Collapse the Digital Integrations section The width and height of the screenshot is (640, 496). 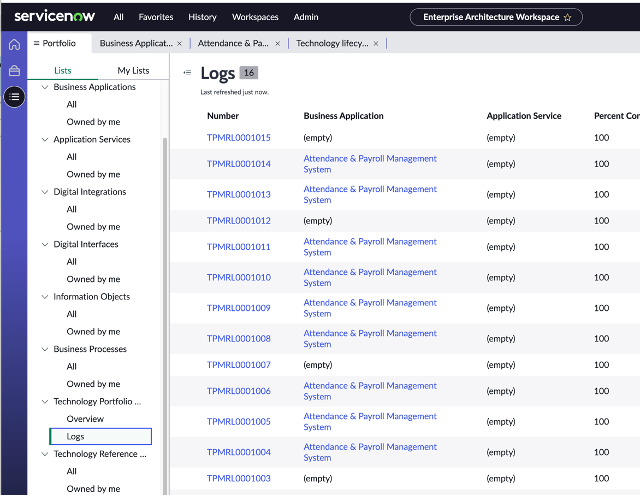pyautogui.click(x=45, y=192)
